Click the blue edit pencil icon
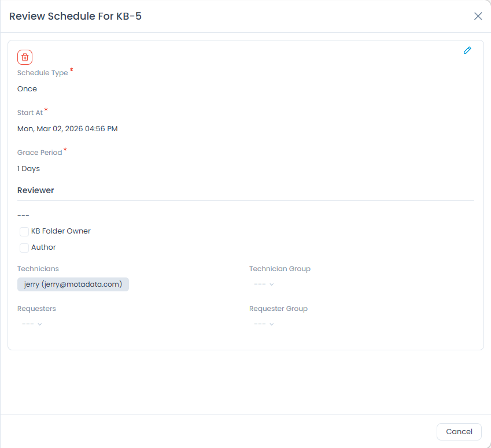The width and height of the screenshot is (491, 448). [467, 50]
